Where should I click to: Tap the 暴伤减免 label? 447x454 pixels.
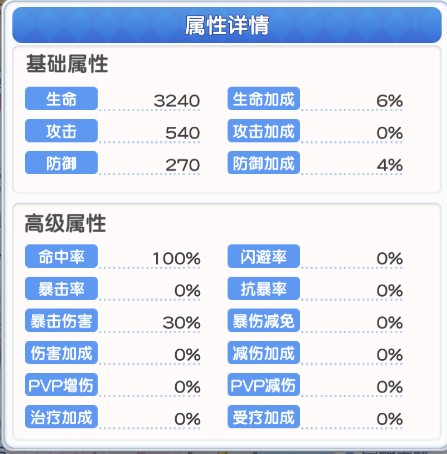[x=264, y=321]
